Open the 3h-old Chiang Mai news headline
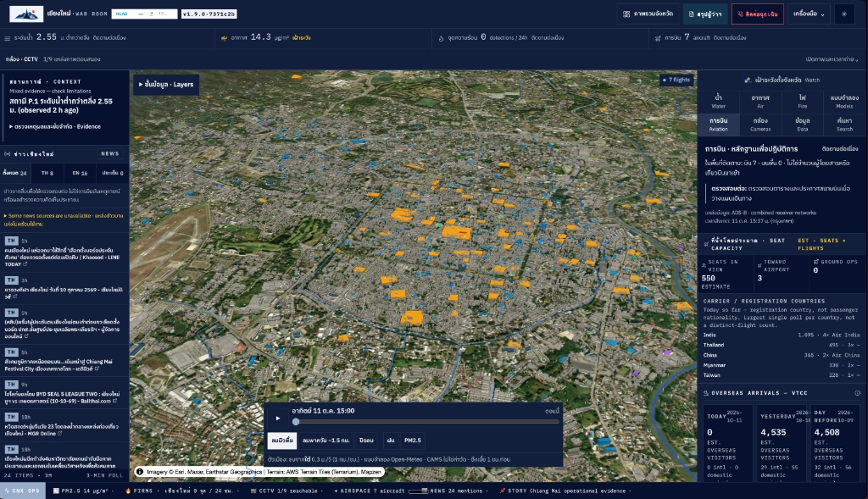Image resolution: width=868 pixels, height=499 pixels. tap(63, 293)
